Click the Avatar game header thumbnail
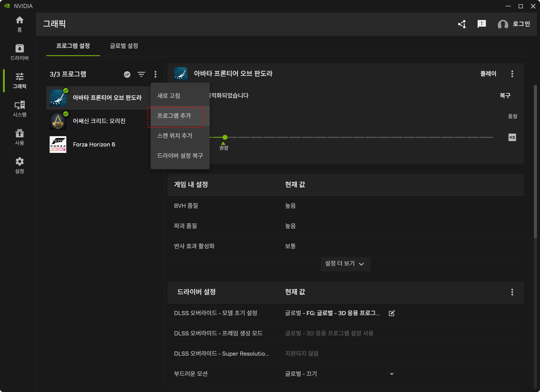Screen dimensions: 540x392 tap(181, 74)
